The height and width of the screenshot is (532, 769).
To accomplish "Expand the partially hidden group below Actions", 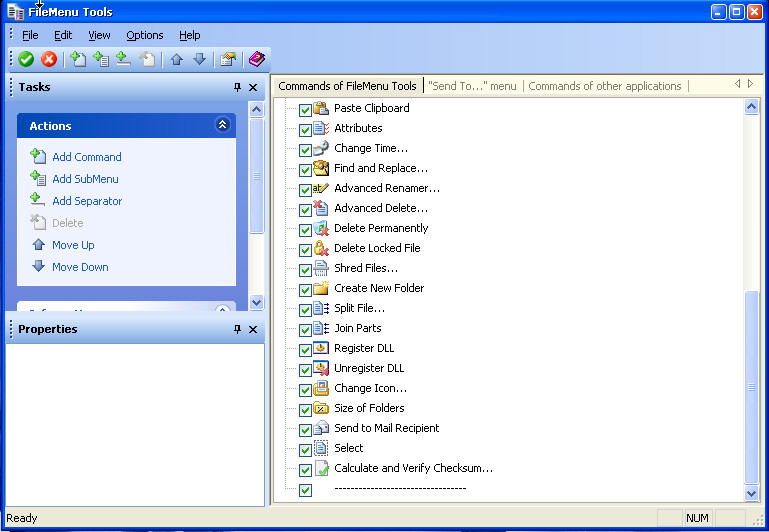I will 222,309.
